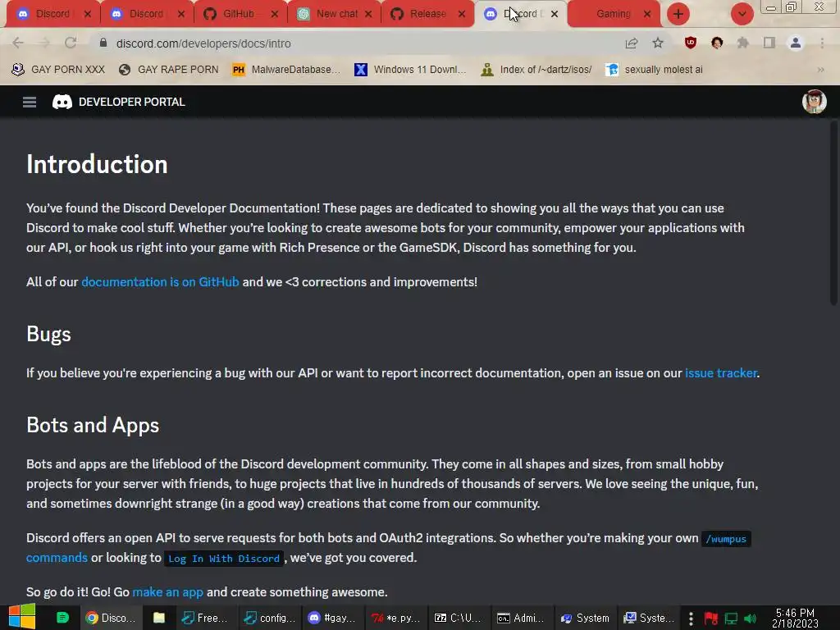Open the 7-Zip 'C:\U...' taskbar window

(459, 618)
